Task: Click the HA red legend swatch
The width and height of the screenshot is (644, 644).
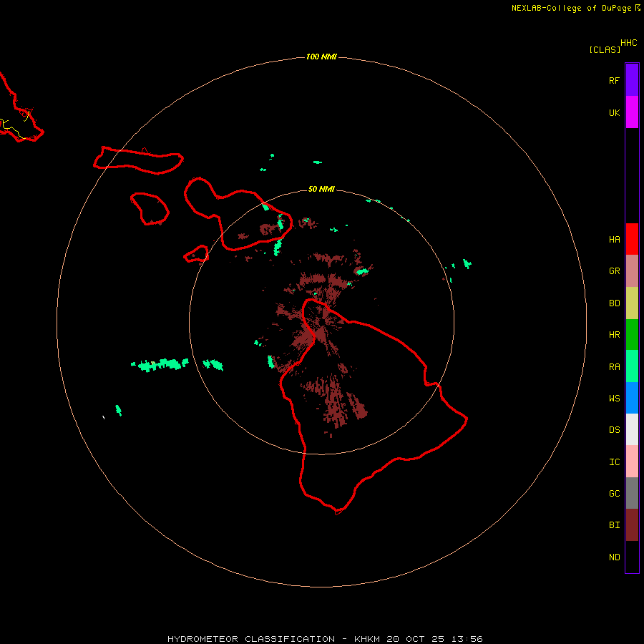Action: click(x=632, y=239)
